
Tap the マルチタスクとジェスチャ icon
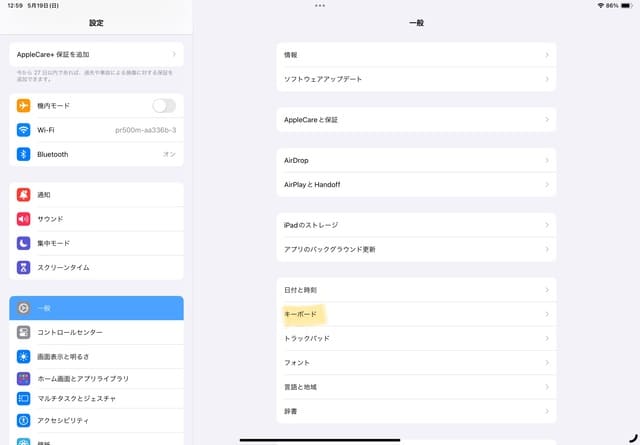click(x=23, y=398)
